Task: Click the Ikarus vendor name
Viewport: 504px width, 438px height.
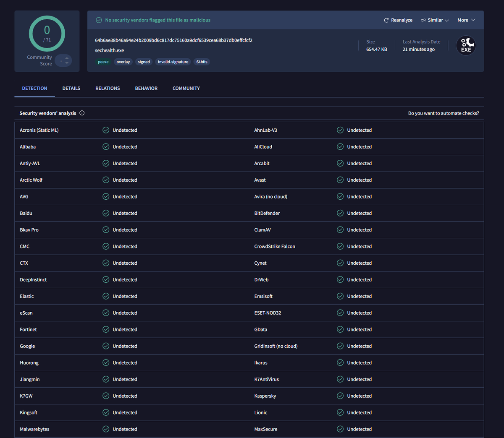Action: [x=261, y=363]
